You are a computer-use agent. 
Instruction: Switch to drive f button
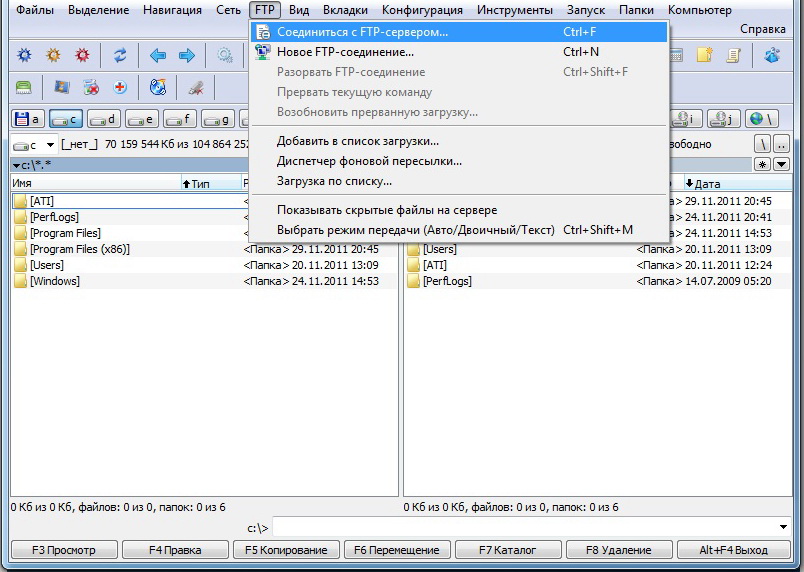tap(180, 119)
